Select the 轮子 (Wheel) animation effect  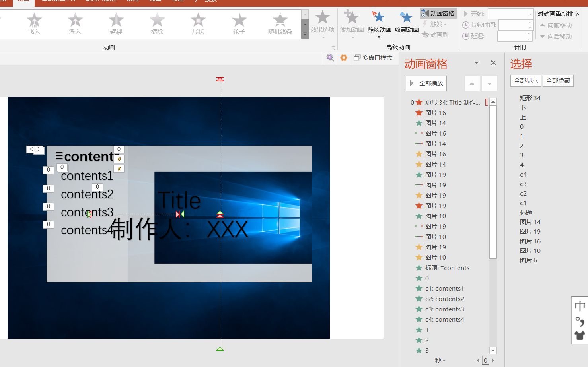pyautogui.click(x=239, y=24)
